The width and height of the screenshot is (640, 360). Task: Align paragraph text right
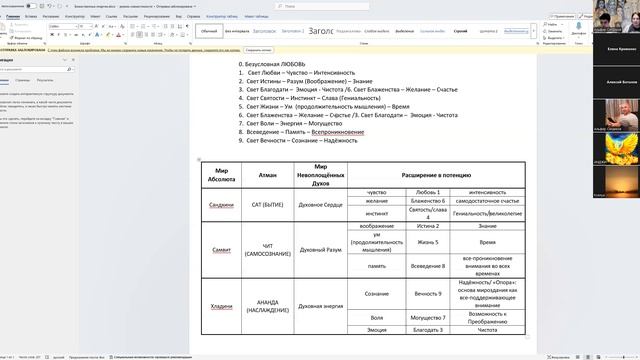(x=146, y=35)
